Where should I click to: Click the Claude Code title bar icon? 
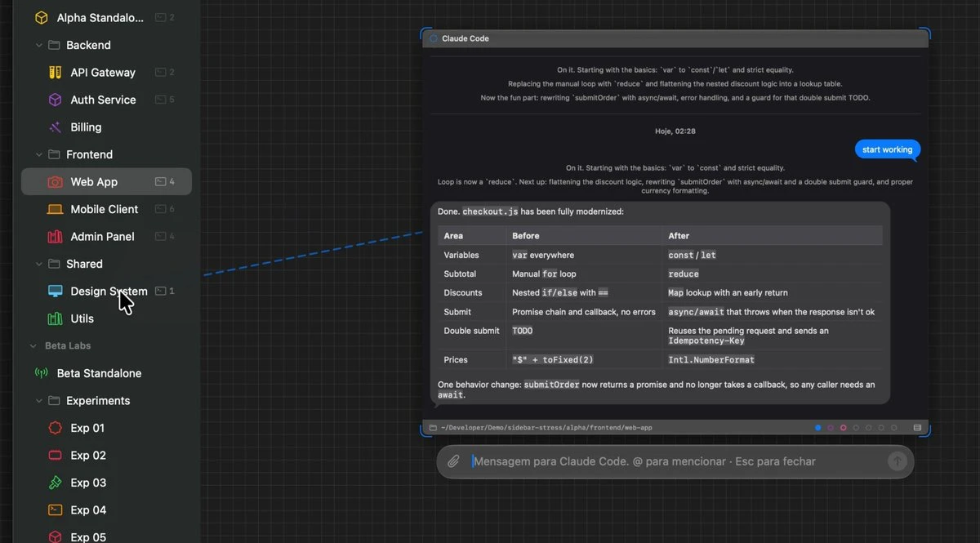433,38
